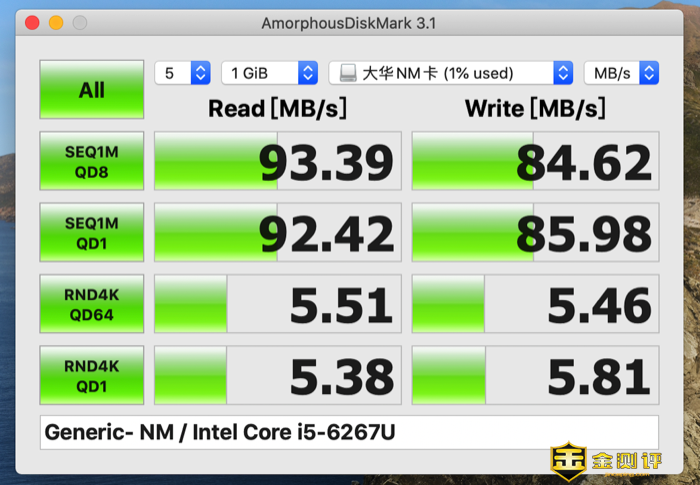Run all benchmarks with the All button
This screenshot has width=700, height=485.
pyautogui.click(x=92, y=89)
